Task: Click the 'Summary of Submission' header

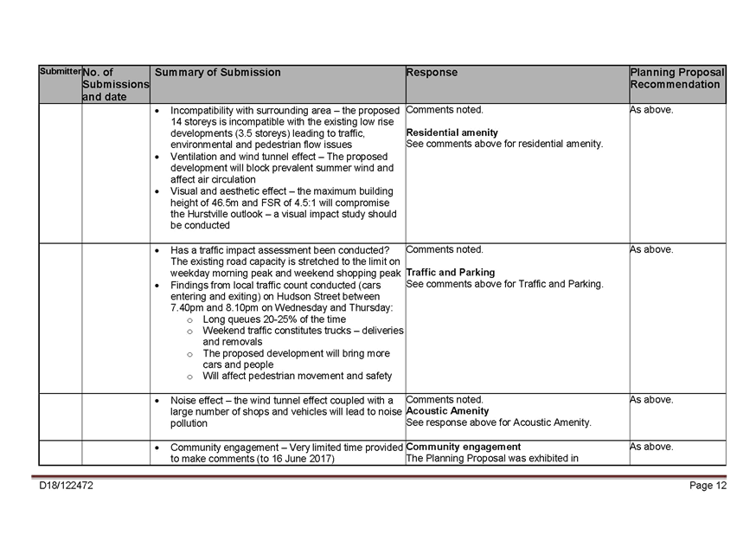Action: 217,73
